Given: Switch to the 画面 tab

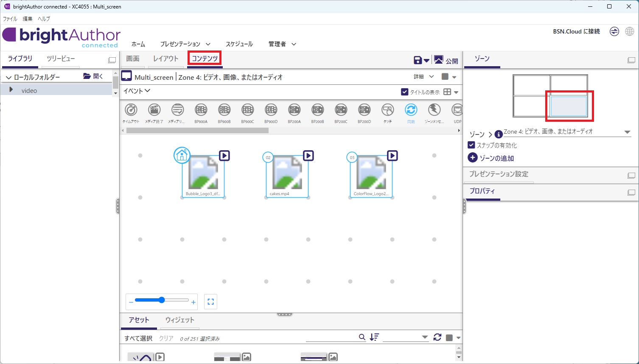Looking at the screenshot, I should pyautogui.click(x=133, y=59).
